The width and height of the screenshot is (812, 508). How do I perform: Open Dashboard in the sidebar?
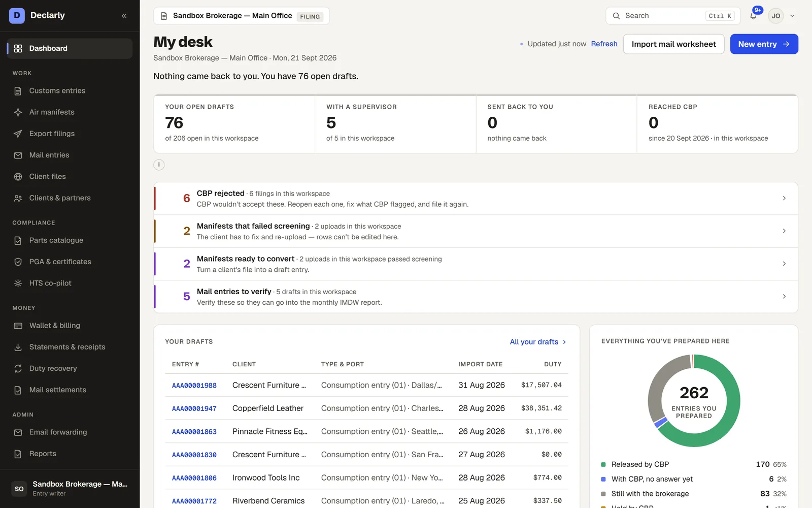pyautogui.click(x=70, y=48)
